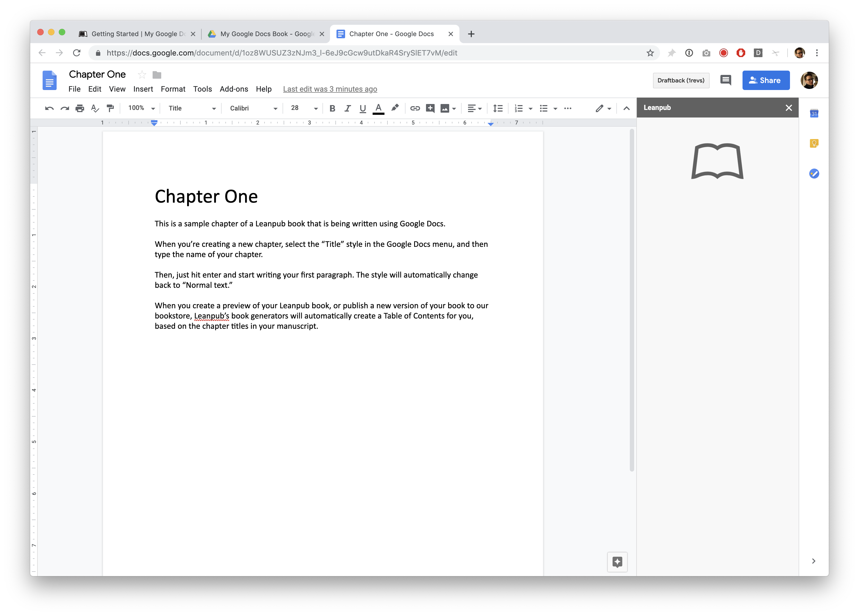
Task: Expand the bulleted list options arrow
Action: click(555, 109)
